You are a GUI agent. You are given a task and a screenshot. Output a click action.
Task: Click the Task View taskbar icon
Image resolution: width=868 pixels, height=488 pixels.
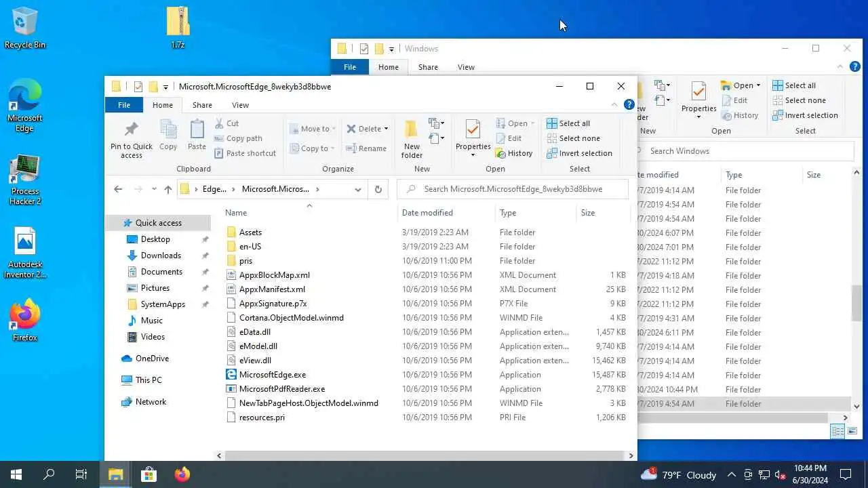[x=81, y=474]
